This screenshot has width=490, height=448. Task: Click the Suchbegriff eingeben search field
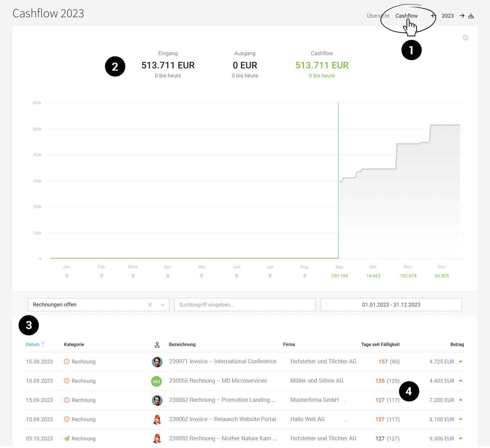pyautogui.click(x=245, y=305)
